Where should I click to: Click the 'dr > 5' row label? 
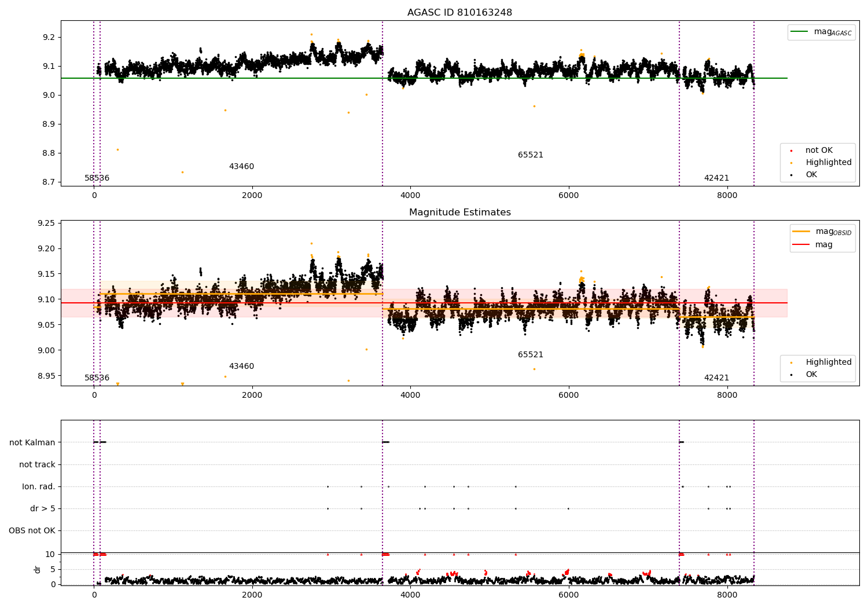click(x=43, y=509)
